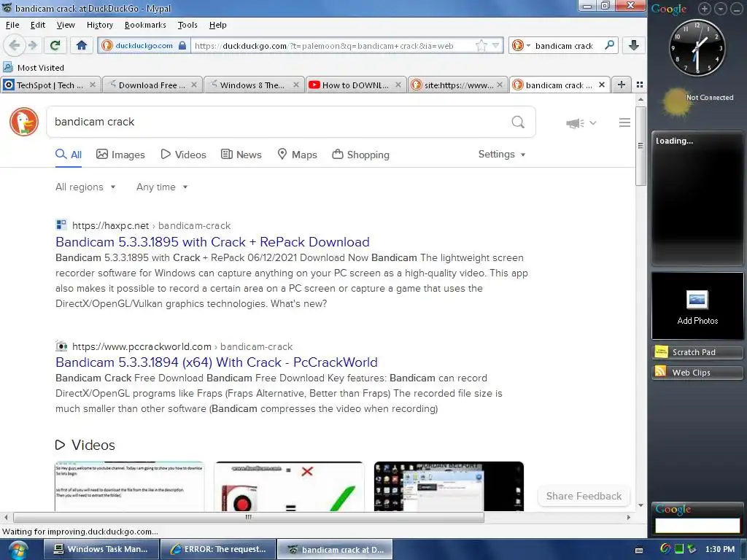The height and width of the screenshot is (560, 747).
Task: Expand the Settings dropdown
Action: point(502,155)
